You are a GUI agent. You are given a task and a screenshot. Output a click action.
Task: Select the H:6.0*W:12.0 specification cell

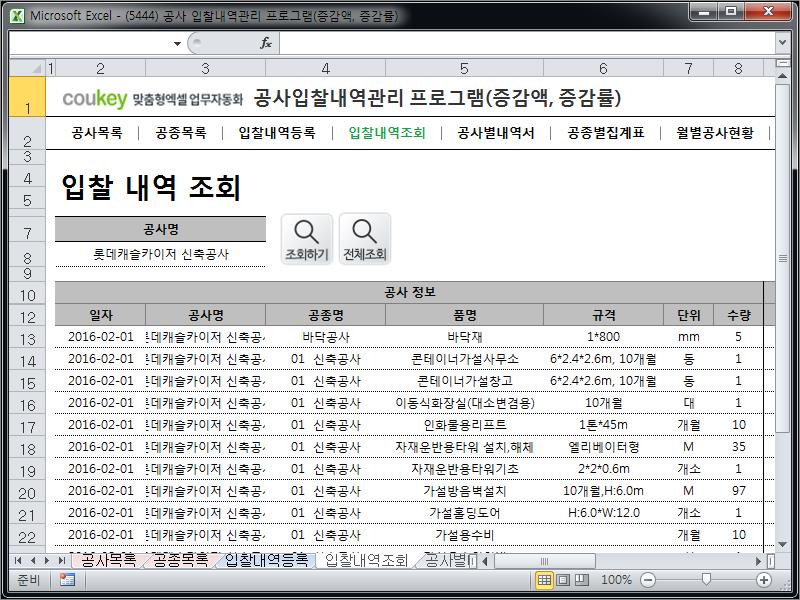pyautogui.click(x=603, y=513)
